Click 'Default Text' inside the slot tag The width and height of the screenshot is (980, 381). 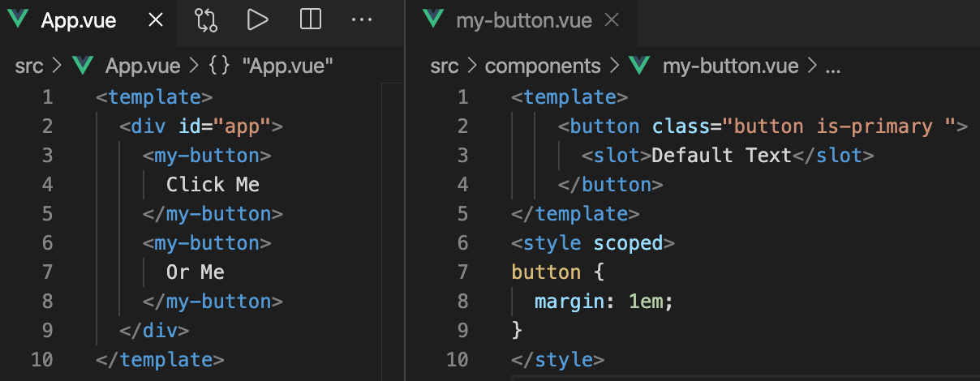[721, 156]
